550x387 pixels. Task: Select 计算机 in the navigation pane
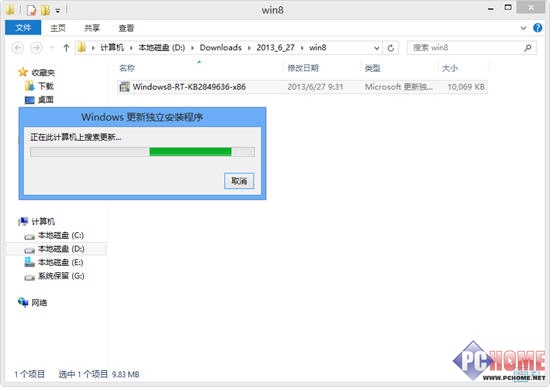(x=43, y=221)
